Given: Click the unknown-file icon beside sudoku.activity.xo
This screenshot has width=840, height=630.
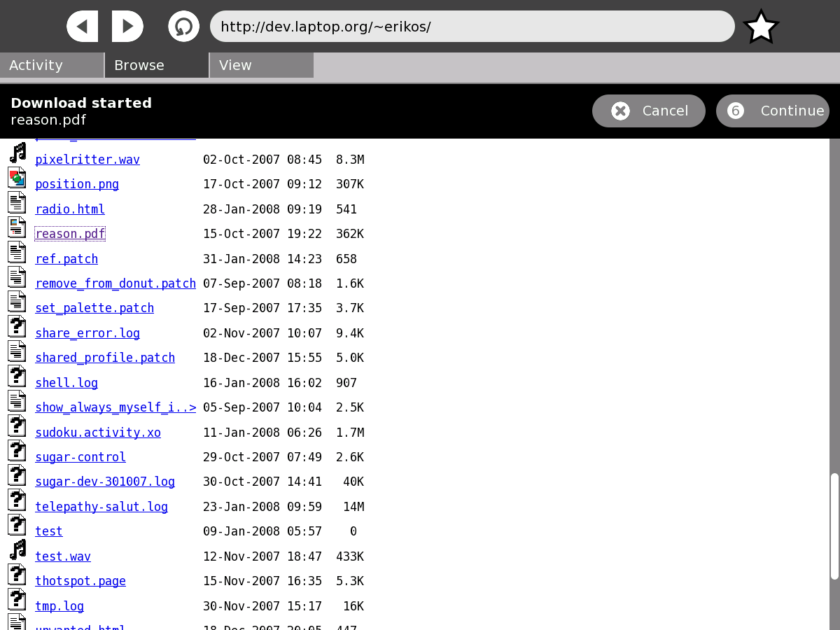Looking at the screenshot, I should [17, 426].
